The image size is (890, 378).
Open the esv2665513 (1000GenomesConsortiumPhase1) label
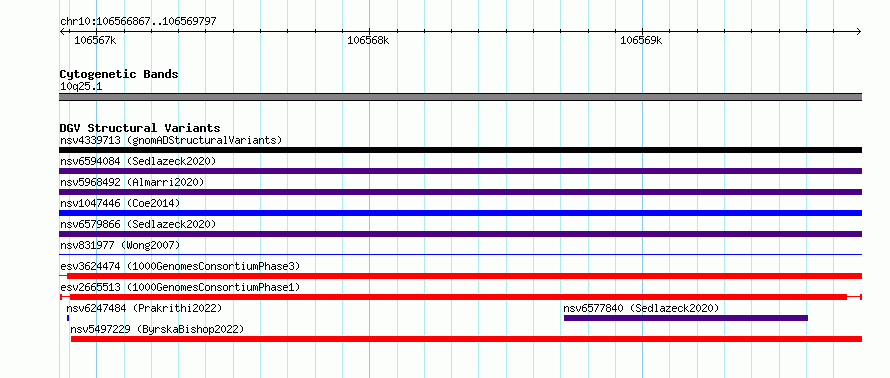coord(180,287)
